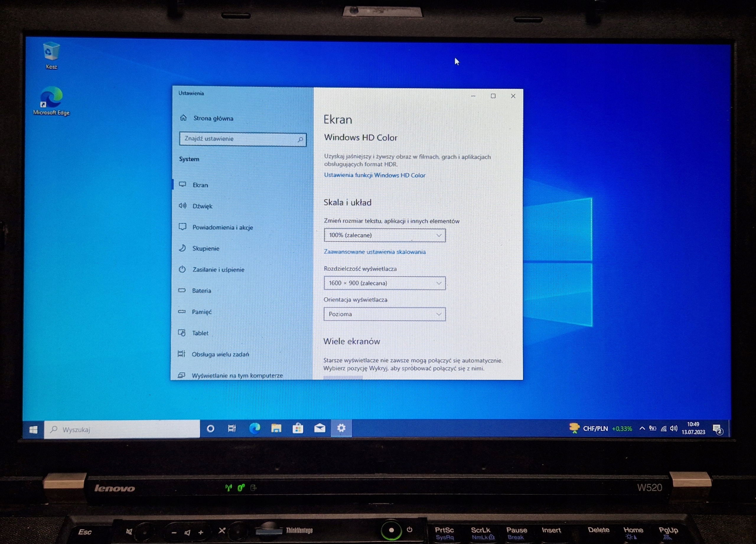Open Zaawansowane ustawienia skalowania link

click(375, 252)
